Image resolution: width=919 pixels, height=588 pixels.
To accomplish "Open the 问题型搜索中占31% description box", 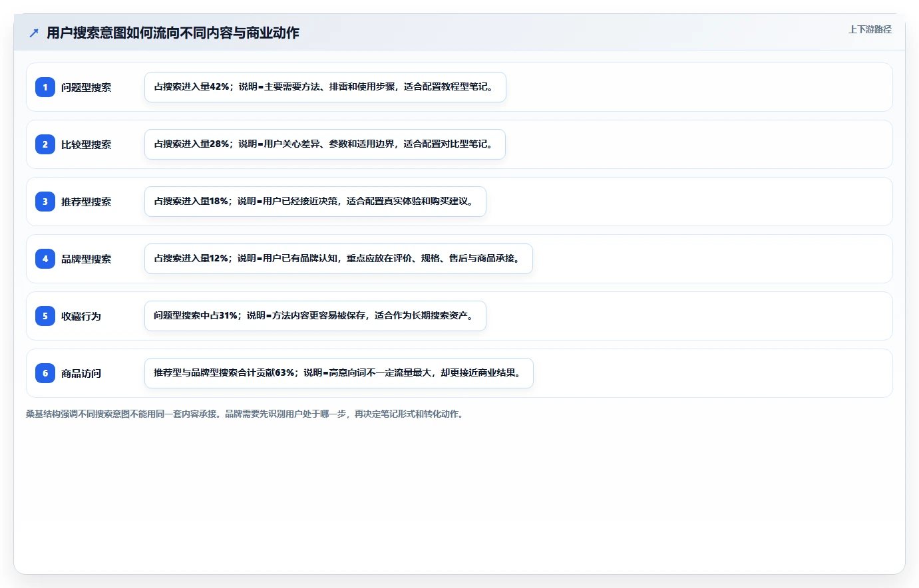I will click(x=315, y=316).
